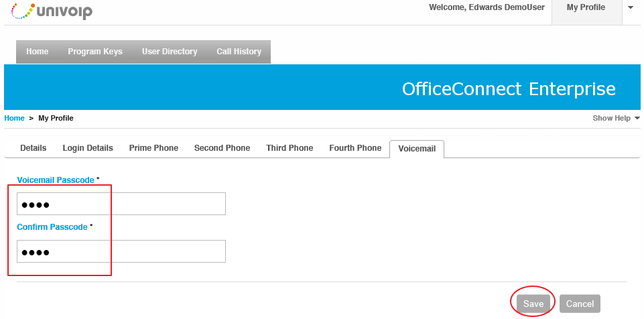Open the Home menu item
The image size is (644, 319).
pyautogui.click(x=38, y=52)
